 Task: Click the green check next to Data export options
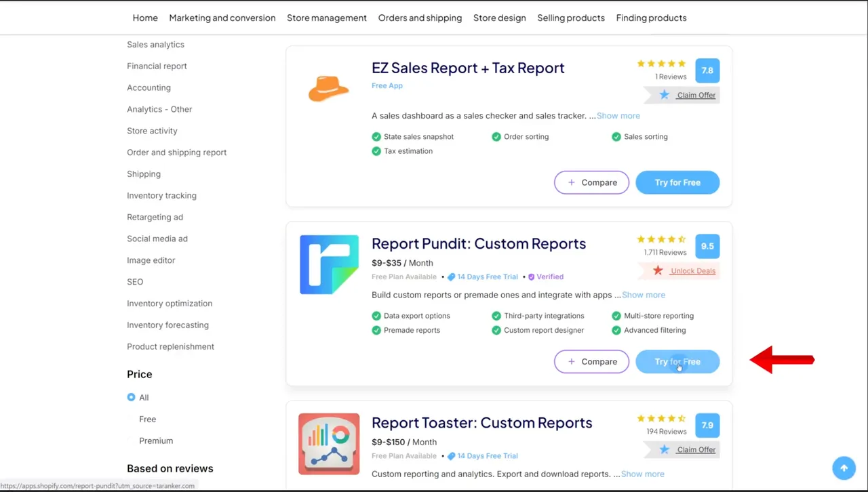coord(376,316)
